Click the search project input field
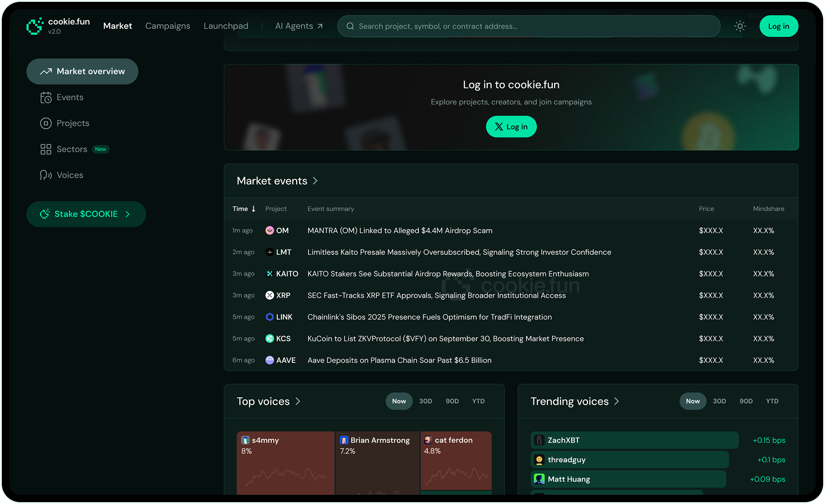The height and width of the screenshot is (504, 825). coord(528,26)
